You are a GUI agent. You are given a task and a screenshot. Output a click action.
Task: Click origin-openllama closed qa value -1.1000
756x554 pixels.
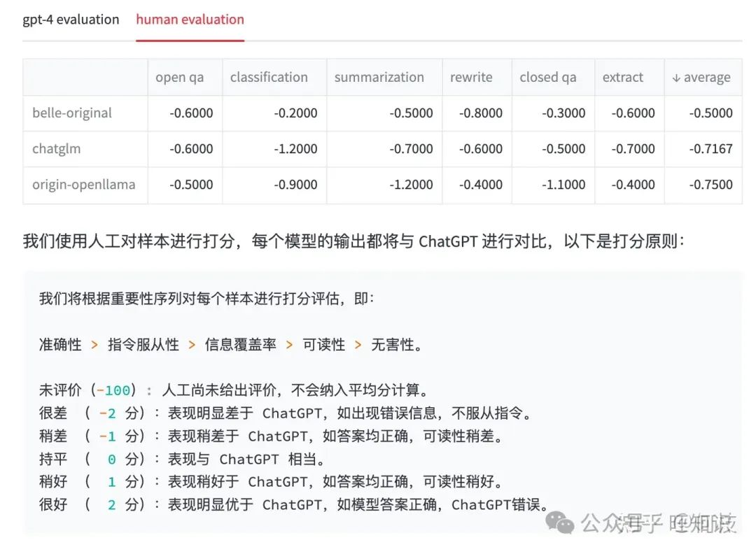coord(563,185)
